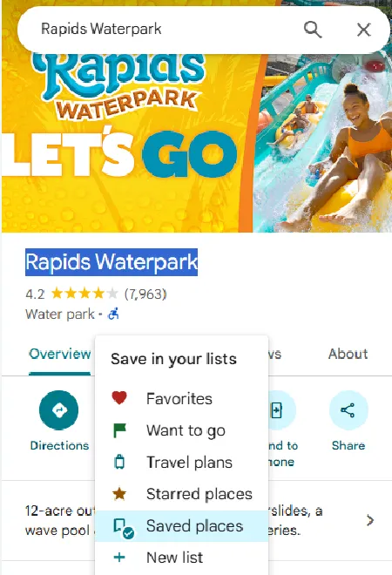Switch to the About tab

pyautogui.click(x=348, y=354)
